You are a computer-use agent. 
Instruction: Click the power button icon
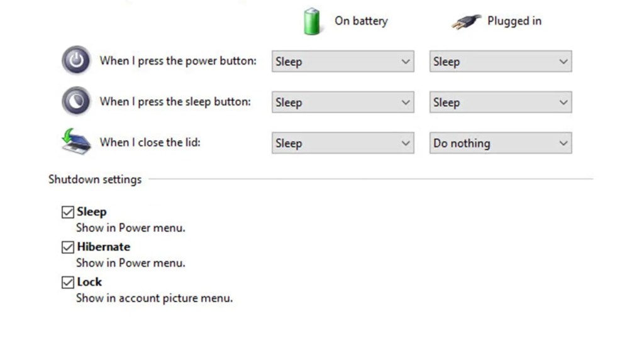(x=76, y=60)
